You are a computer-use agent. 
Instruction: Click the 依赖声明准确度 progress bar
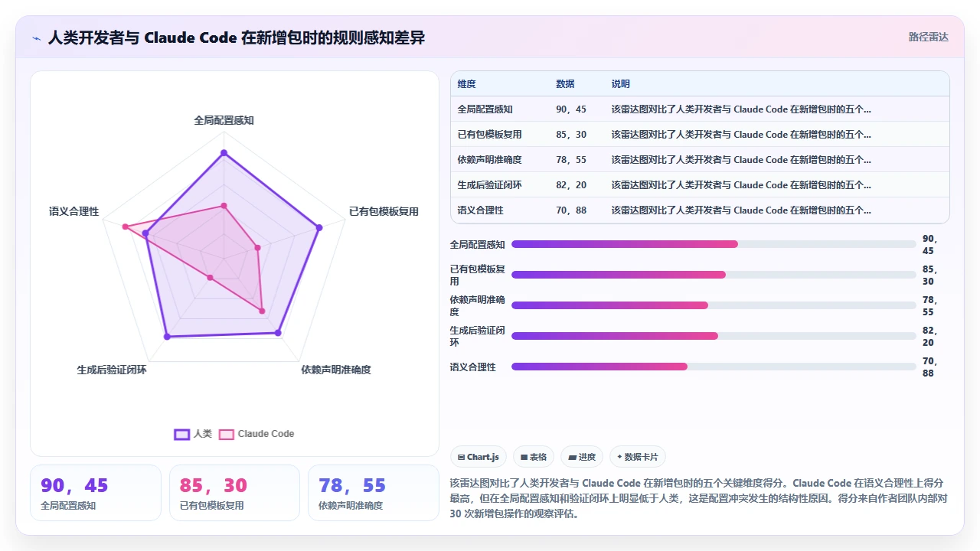(x=714, y=305)
